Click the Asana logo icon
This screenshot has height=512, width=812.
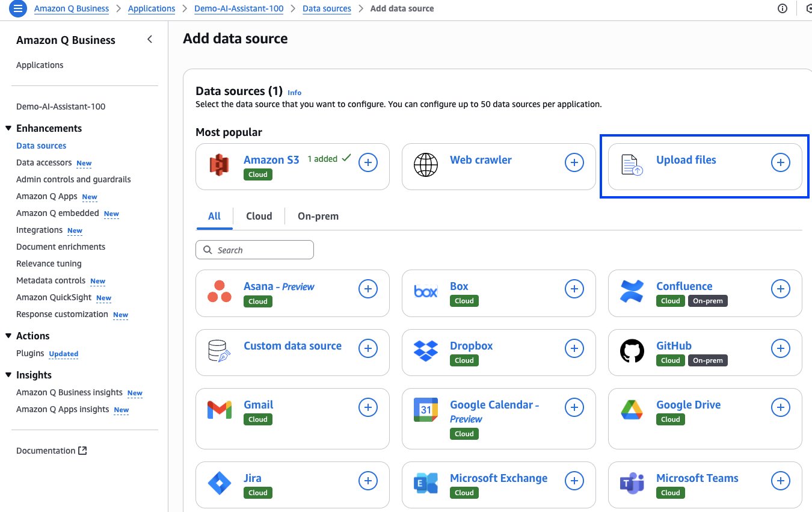220,291
